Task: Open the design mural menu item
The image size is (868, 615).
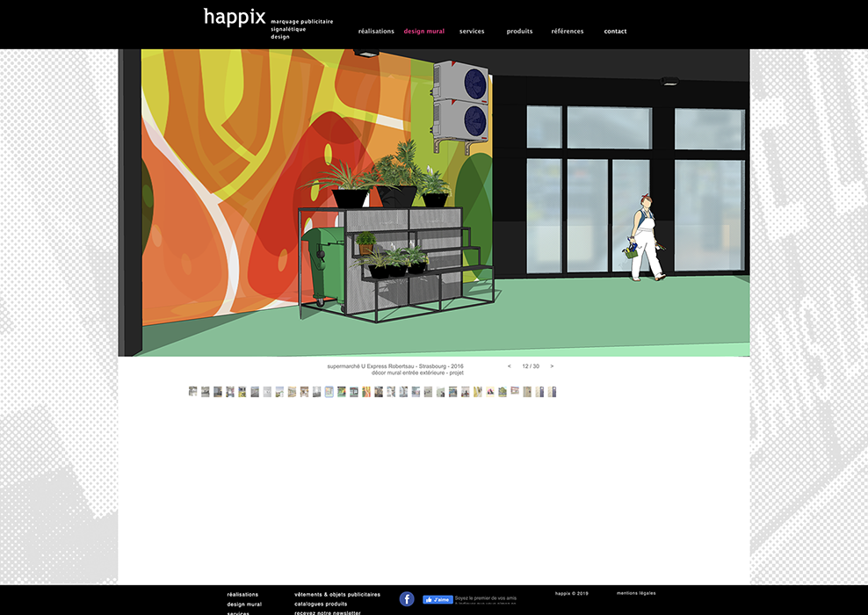Action: coord(423,32)
